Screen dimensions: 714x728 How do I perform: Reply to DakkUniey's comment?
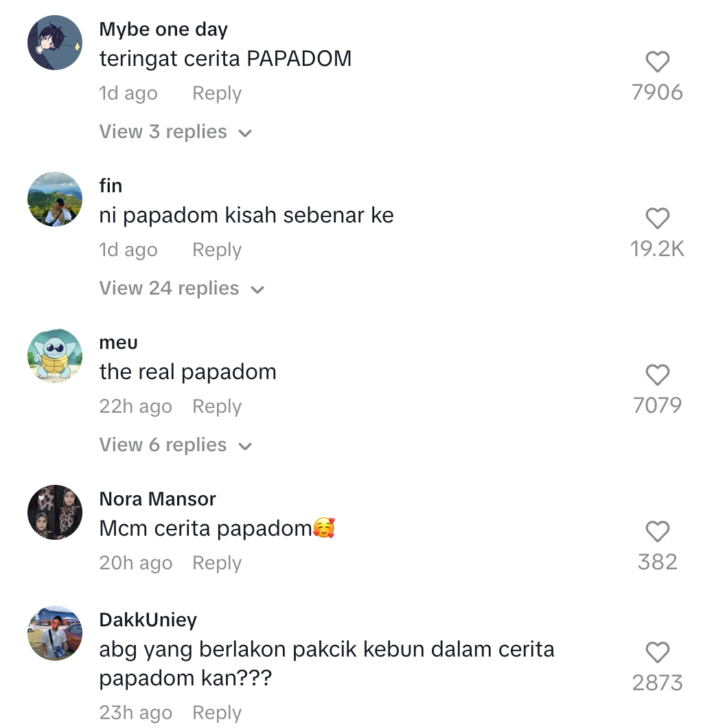(217, 713)
